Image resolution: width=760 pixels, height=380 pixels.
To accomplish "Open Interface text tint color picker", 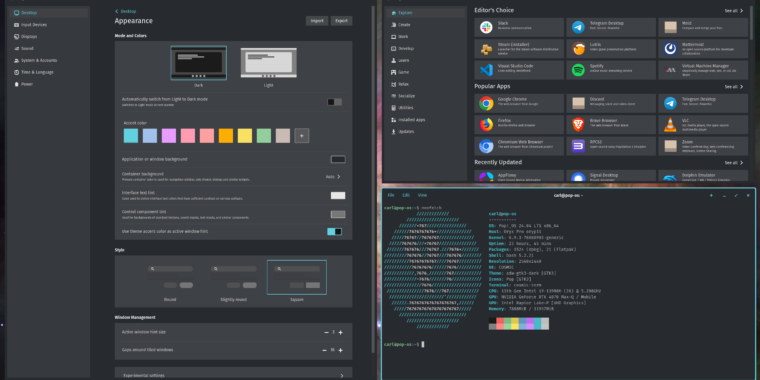I will (338, 195).
